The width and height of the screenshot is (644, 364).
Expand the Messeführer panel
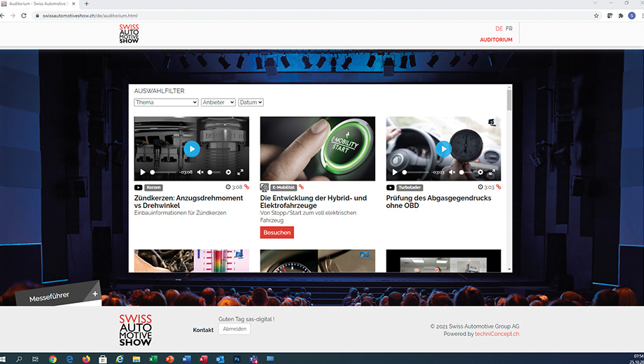(x=95, y=294)
